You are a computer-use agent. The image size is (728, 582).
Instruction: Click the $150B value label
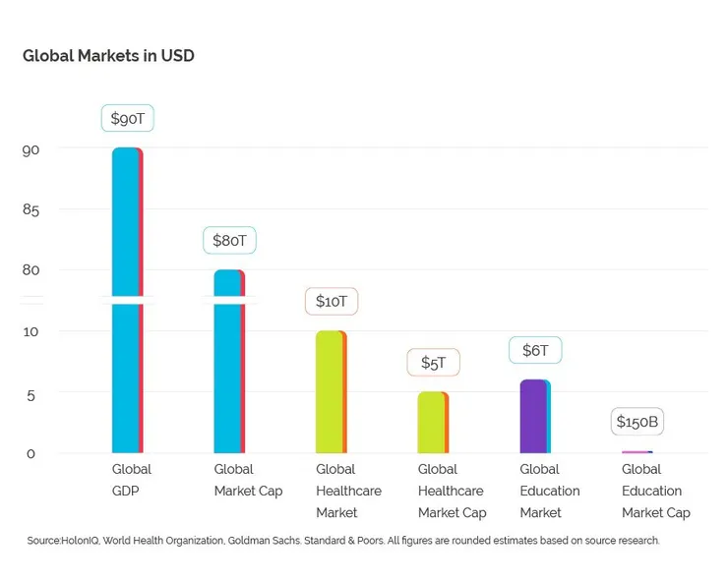(637, 422)
